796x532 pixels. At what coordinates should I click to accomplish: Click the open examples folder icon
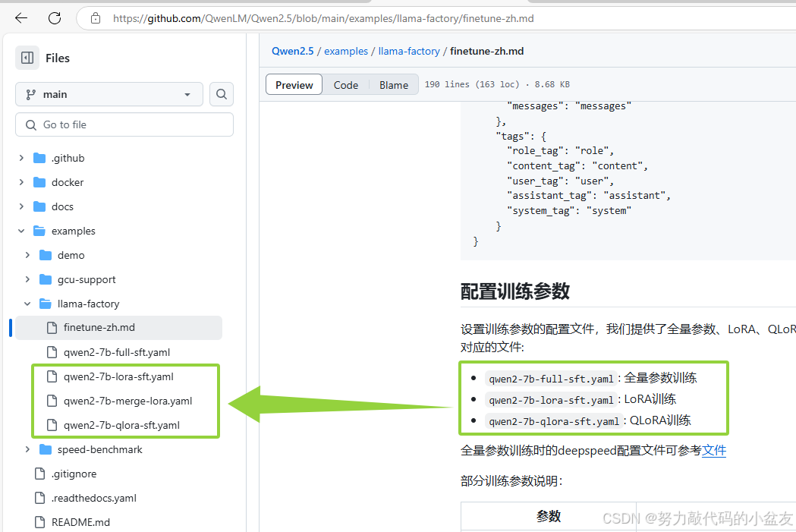tap(39, 231)
